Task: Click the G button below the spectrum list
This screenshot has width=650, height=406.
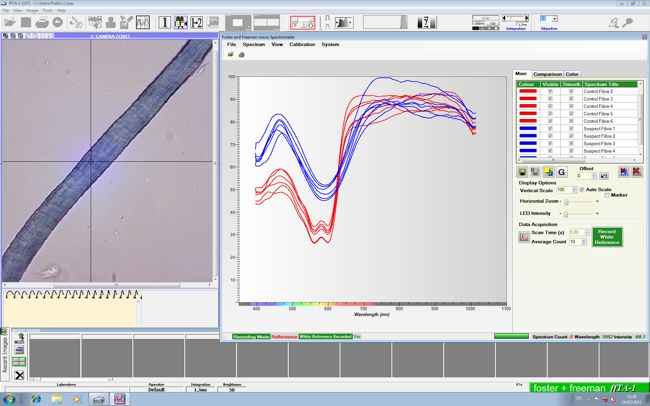Action: click(562, 172)
